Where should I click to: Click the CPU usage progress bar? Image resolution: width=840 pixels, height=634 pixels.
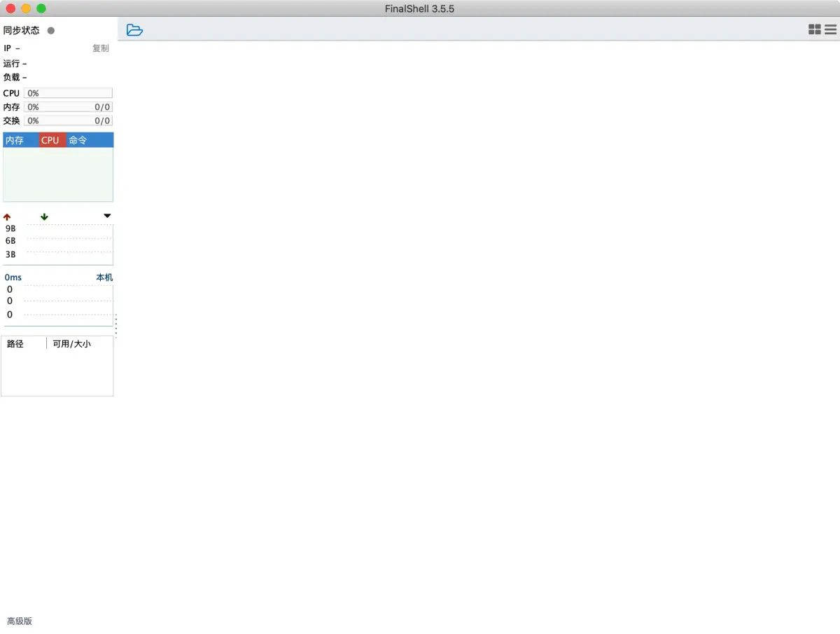pyautogui.click(x=68, y=92)
